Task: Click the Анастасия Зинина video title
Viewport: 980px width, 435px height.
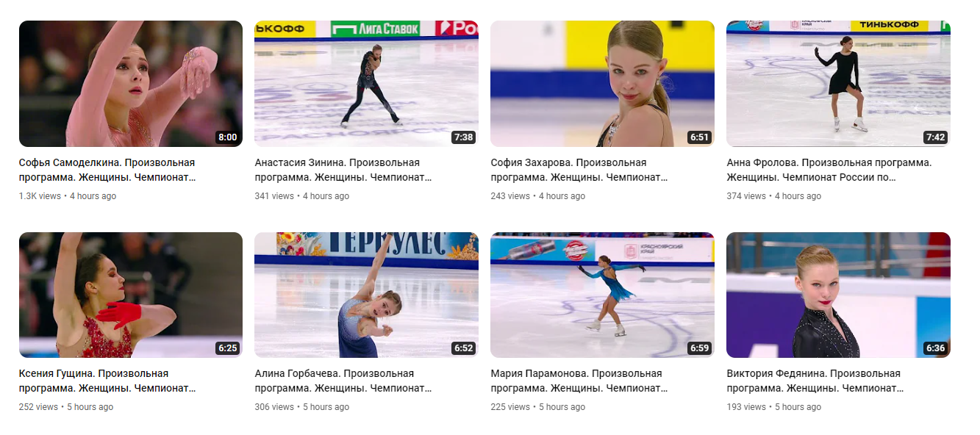Action: [x=343, y=170]
